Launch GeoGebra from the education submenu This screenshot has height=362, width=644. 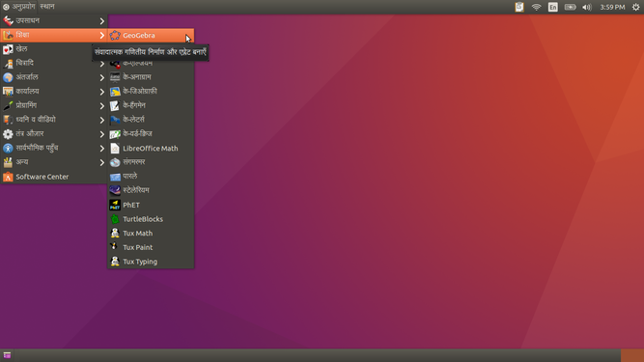point(151,36)
